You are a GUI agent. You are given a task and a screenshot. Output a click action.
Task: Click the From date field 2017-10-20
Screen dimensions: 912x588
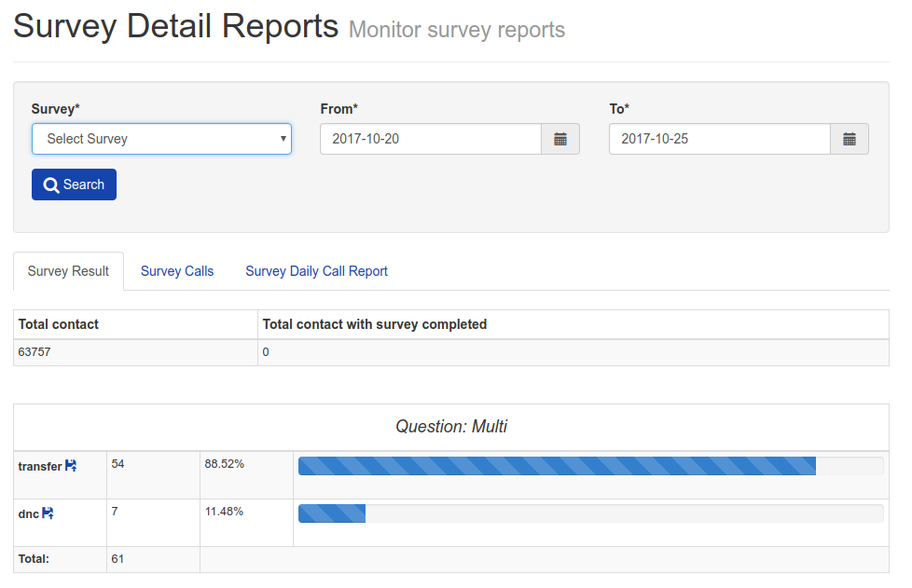point(431,139)
